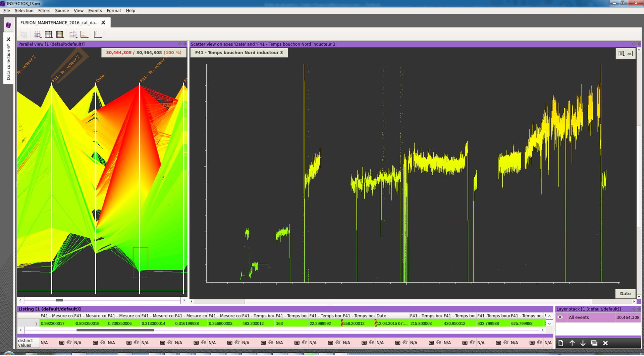Open the Filters menu
This screenshot has width=644, height=356.
tap(44, 11)
